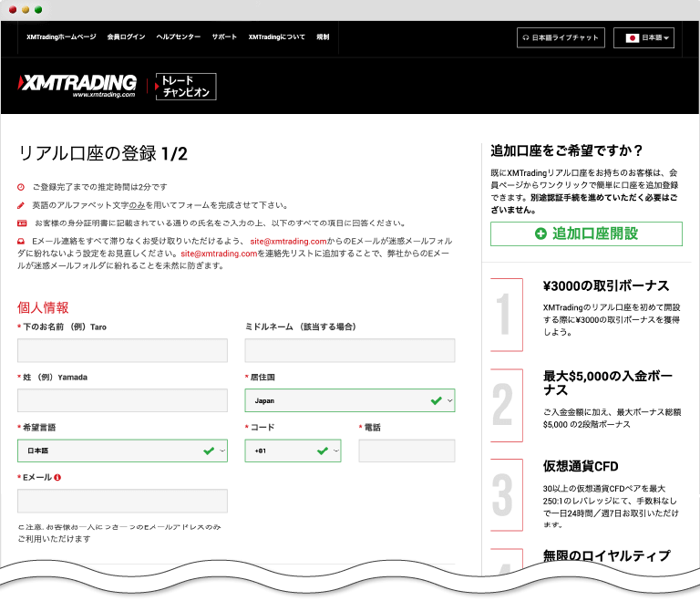The width and height of the screenshot is (700, 601).
Task: Open XMTradingホームページ in the top navigation
Action: [61, 37]
